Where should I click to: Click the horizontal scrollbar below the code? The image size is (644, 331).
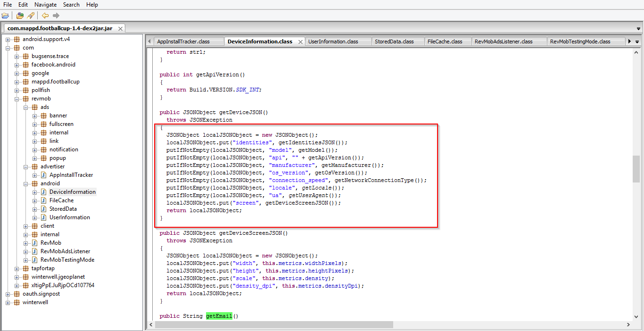273,325
